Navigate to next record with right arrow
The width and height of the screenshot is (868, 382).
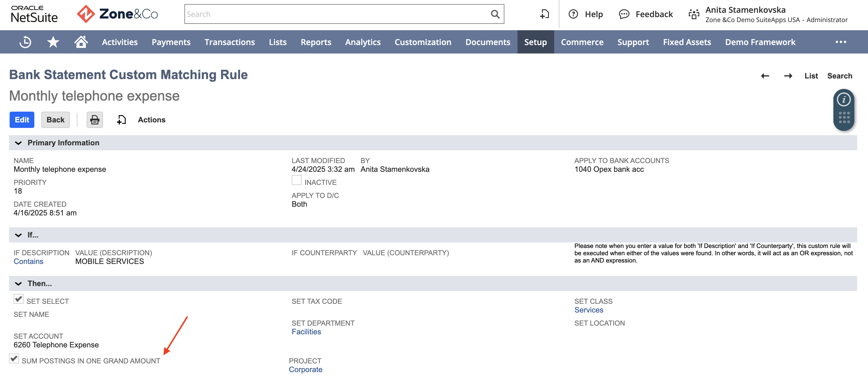pyautogui.click(x=788, y=76)
